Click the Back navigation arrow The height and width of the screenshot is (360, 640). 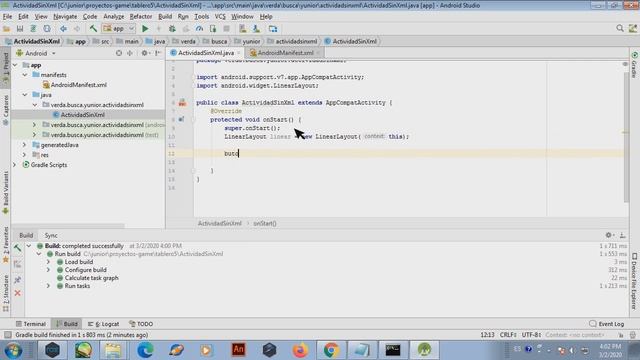point(63,29)
